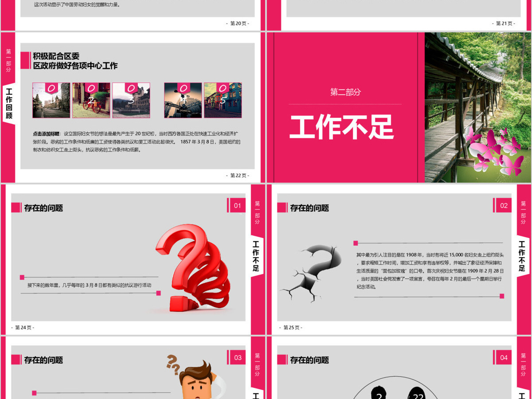
Task: Click the red 3D question mark image
Action: coord(192,268)
